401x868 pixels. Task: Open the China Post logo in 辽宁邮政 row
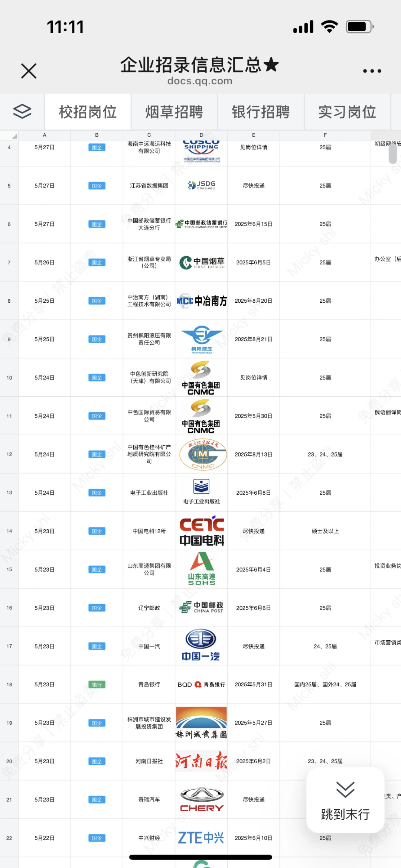click(201, 607)
